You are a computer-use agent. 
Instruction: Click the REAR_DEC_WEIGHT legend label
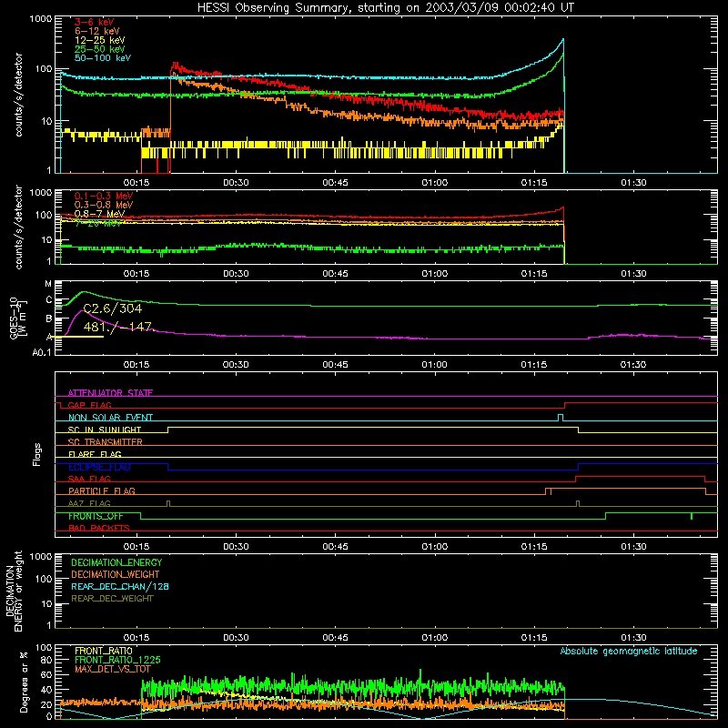[112, 599]
